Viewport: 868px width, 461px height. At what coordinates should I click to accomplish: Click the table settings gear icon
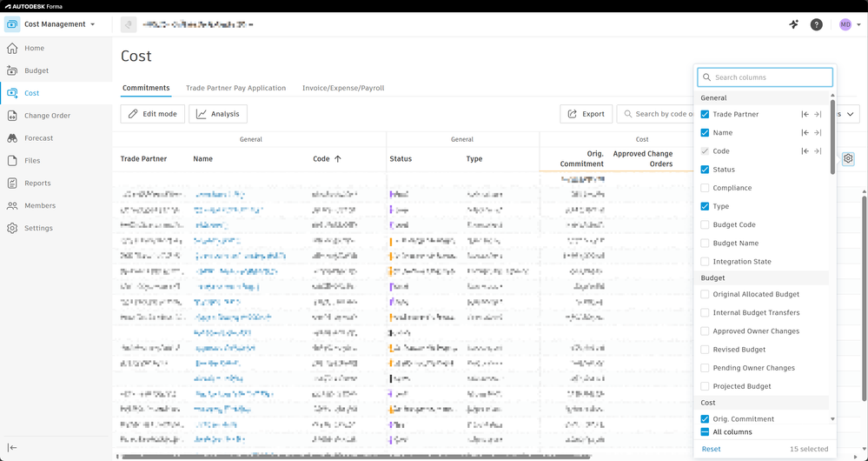[848, 158]
